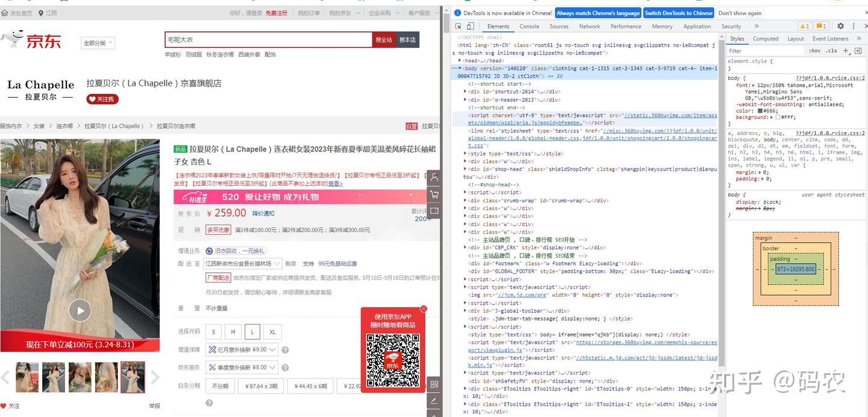Open the Event Listeners tab
Image resolution: width=868 pixels, height=417 pixels.
pos(830,39)
